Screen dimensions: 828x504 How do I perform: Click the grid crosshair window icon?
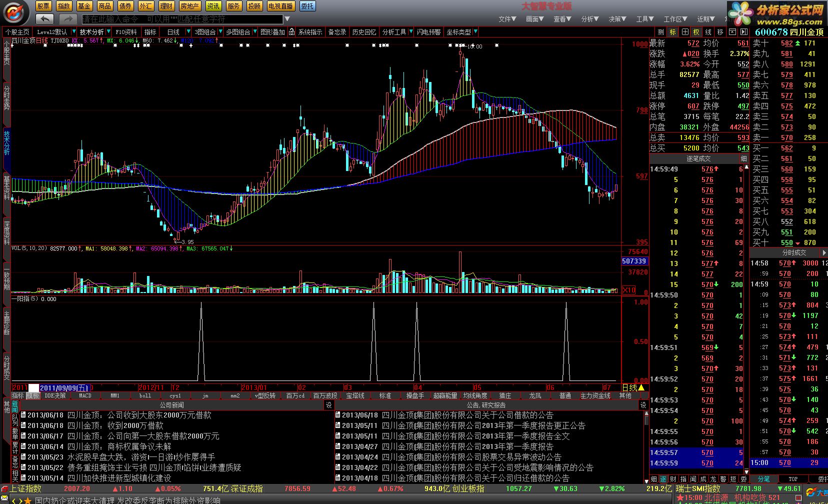click(x=685, y=32)
